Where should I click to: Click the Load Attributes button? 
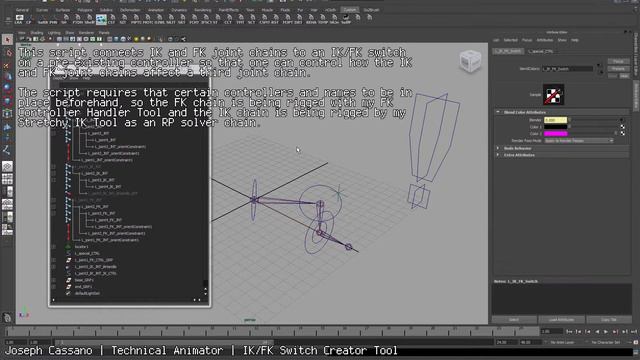(561, 320)
